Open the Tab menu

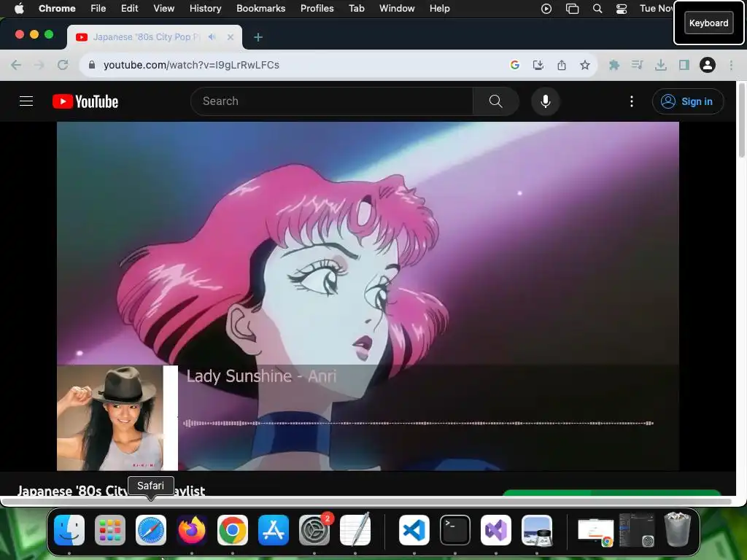(x=356, y=8)
